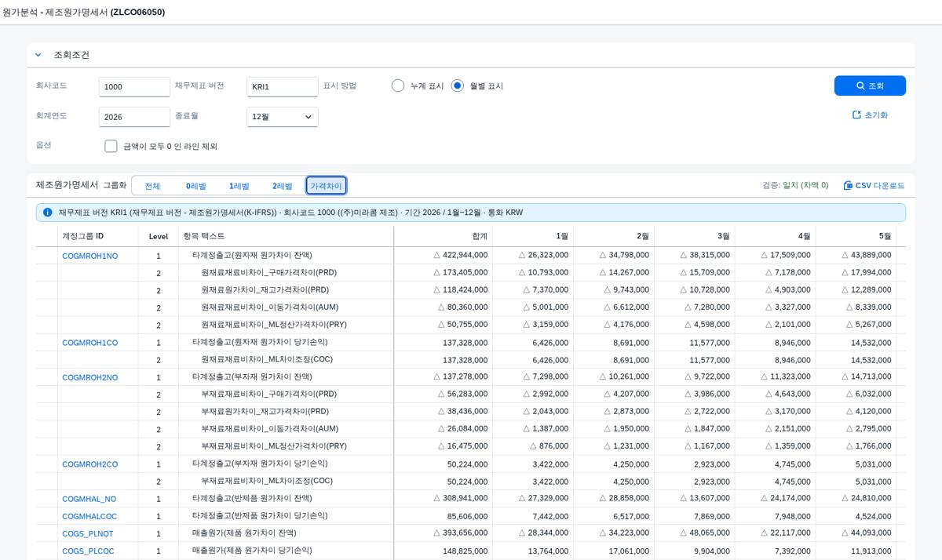Switch to the 2레벨 group tab

[x=283, y=186]
